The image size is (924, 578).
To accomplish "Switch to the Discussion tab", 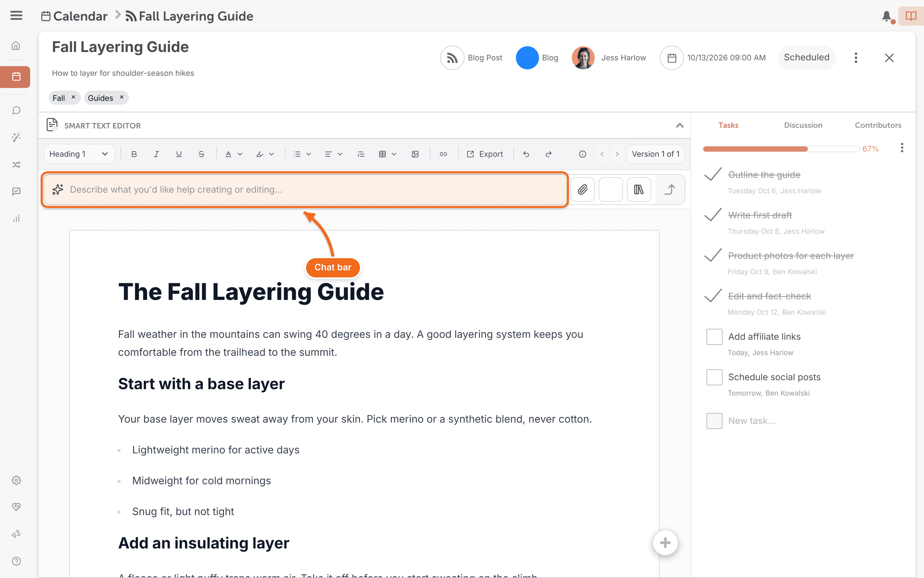I will coord(803,125).
